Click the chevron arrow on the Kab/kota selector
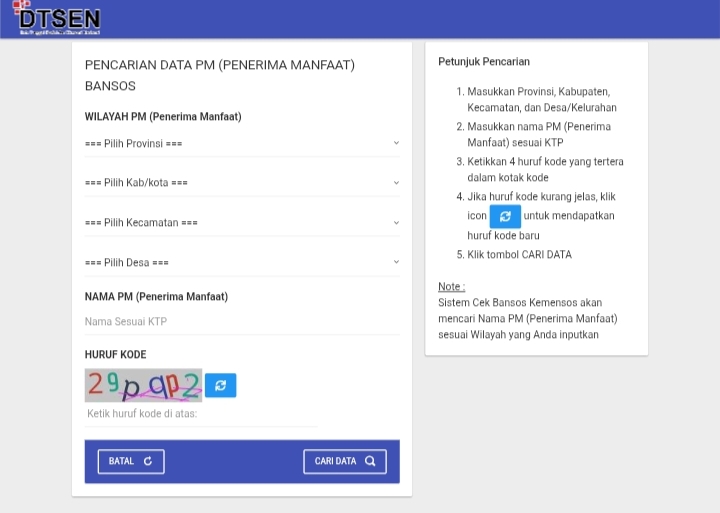 coord(396,183)
